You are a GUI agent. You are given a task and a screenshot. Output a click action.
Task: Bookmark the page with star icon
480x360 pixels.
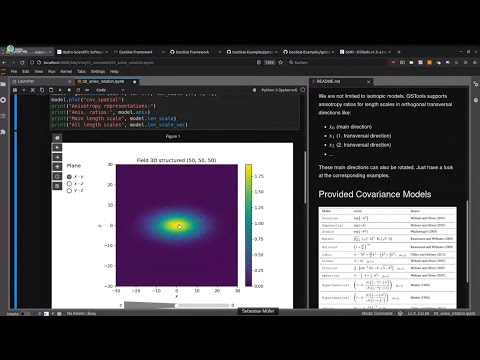(280, 62)
